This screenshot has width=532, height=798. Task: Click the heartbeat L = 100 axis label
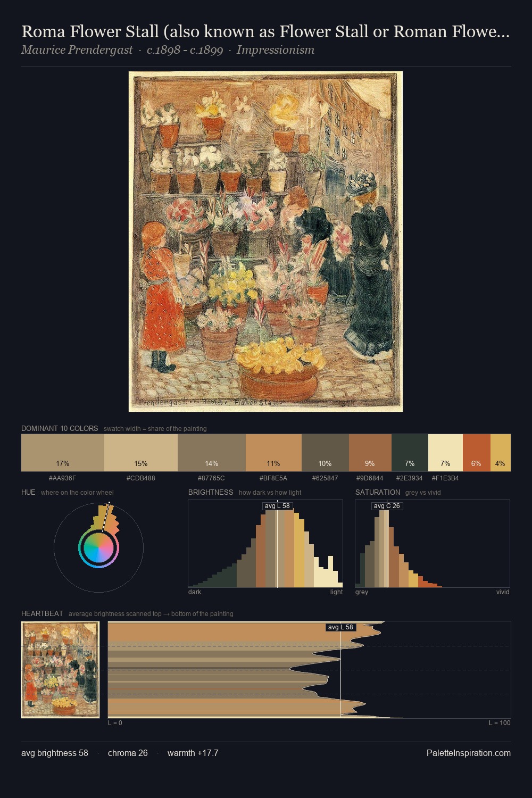[x=500, y=723]
